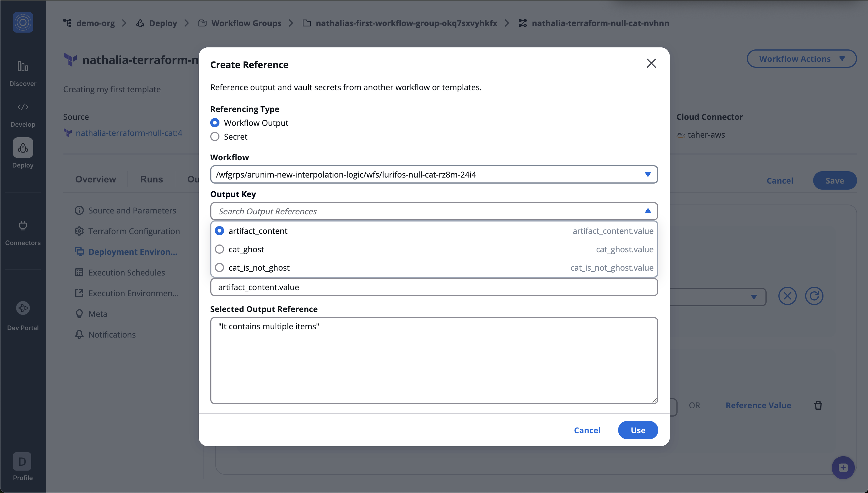Click the Use button

(x=638, y=430)
